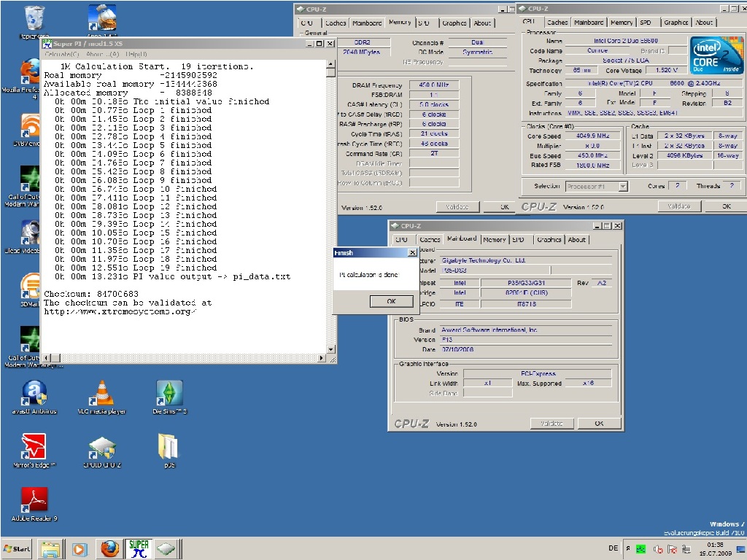
Task: Open the Mirror's Edge desktop shortcut
Action: [x=34, y=451]
